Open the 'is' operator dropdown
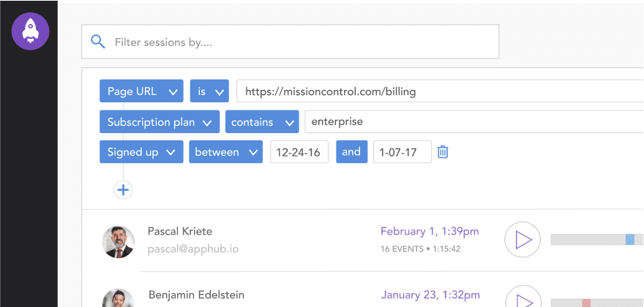The image size is (644, 307). 209,91
